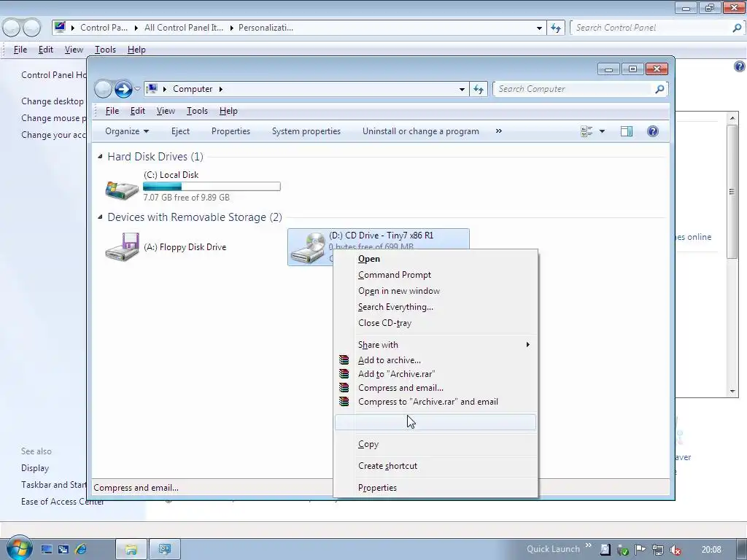Click refresh icon in Control Panel window
The width and height of the screenshot is (747, 560).
point(555,28)
